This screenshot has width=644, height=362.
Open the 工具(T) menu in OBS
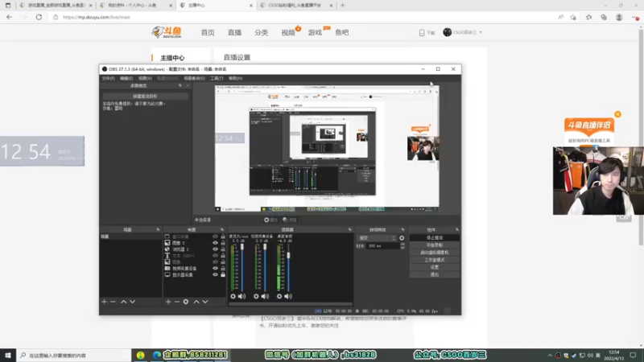[217, 78]
